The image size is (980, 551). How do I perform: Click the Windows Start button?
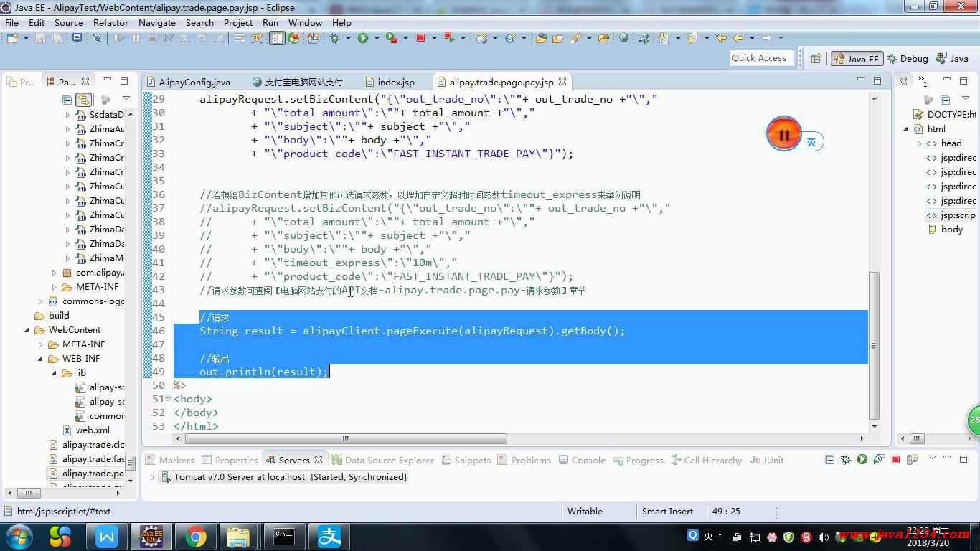click(x=19, y=537)
